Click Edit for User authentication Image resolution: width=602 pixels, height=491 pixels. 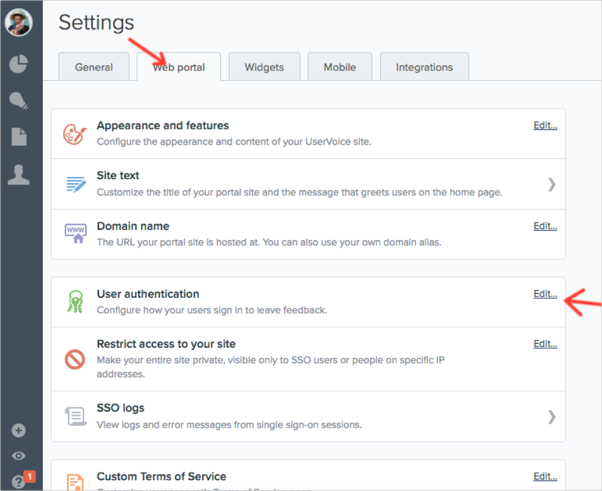coord(545,294)
